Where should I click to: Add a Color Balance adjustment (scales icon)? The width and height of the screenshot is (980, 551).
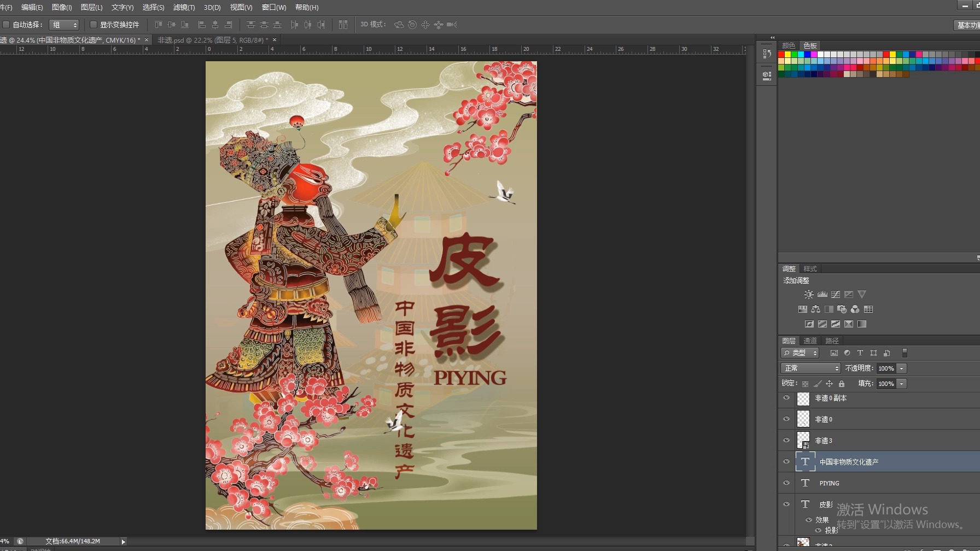pyautogui.click(x=815, y=309)
